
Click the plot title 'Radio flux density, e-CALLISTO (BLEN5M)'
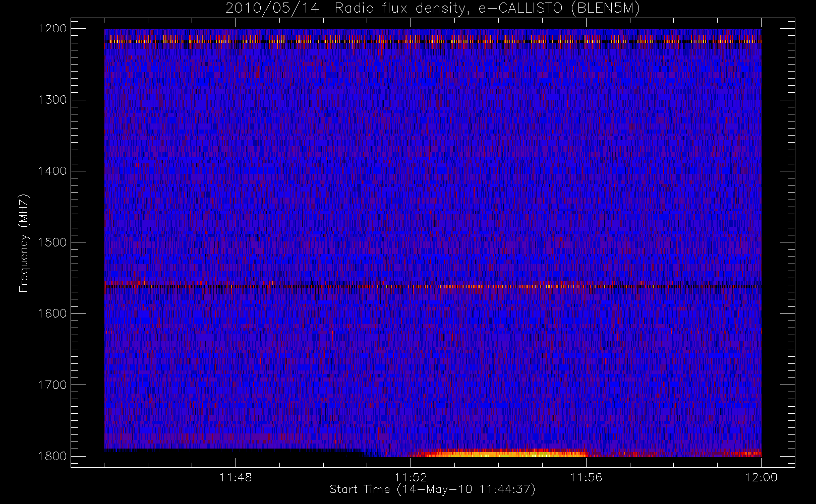coord(487,9)
